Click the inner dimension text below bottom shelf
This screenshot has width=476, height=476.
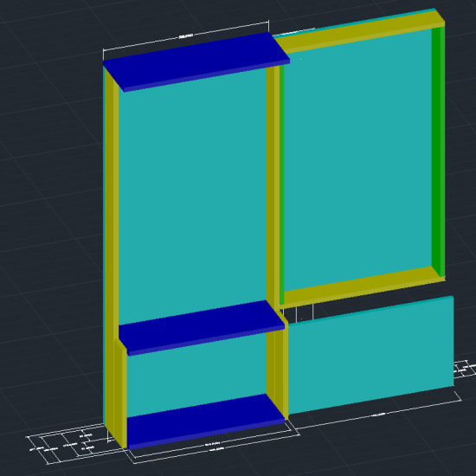pos(213,443)
